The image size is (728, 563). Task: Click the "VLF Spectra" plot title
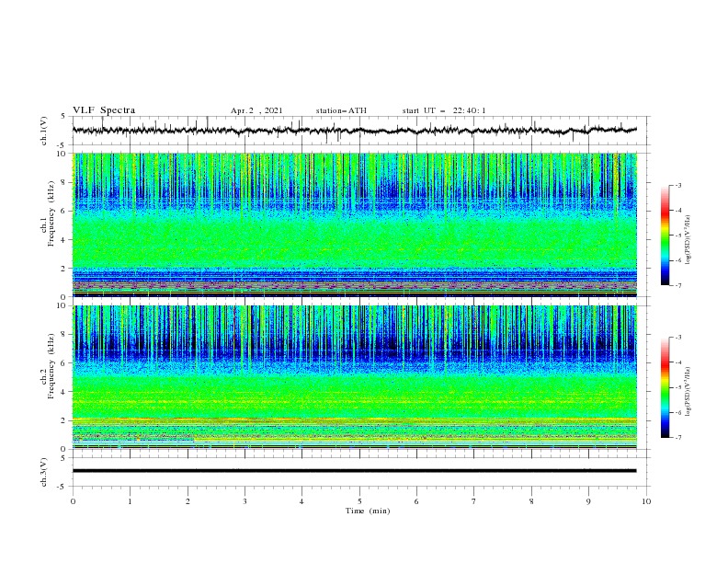click(x=104, y=110)
